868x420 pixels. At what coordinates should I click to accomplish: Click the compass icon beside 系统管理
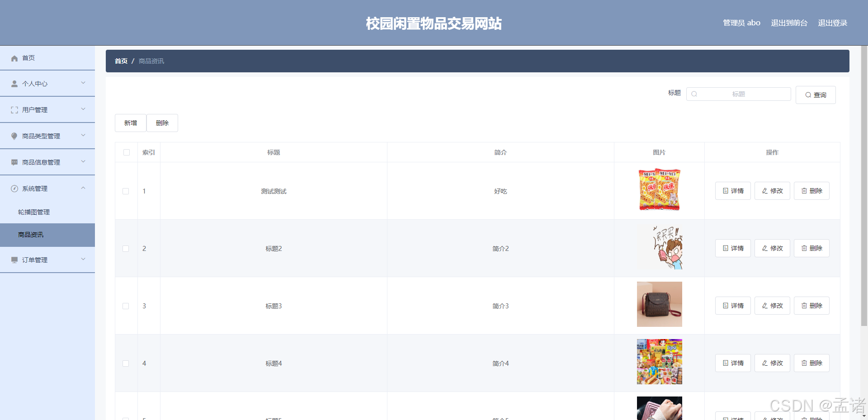[x=14, y=189]
